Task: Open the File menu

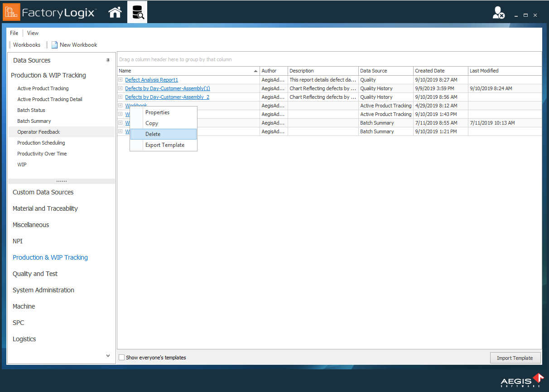Action: (14, 33)
